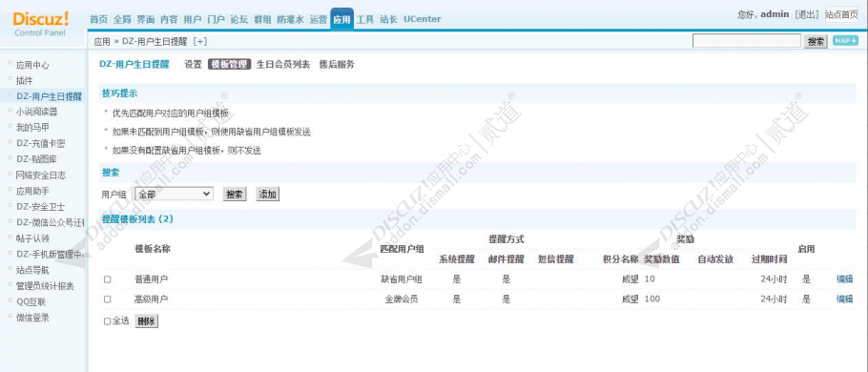Viewport: 868px width, 372px height.
Task: Go to the 设置 tab
Action: point(194,64)
